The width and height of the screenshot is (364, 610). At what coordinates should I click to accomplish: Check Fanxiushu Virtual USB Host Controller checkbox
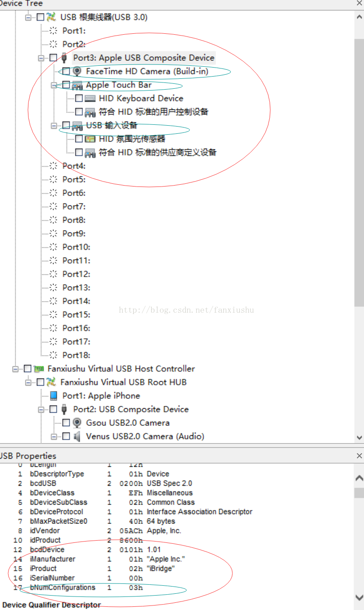pyautogui.click(x=28, y=369)
